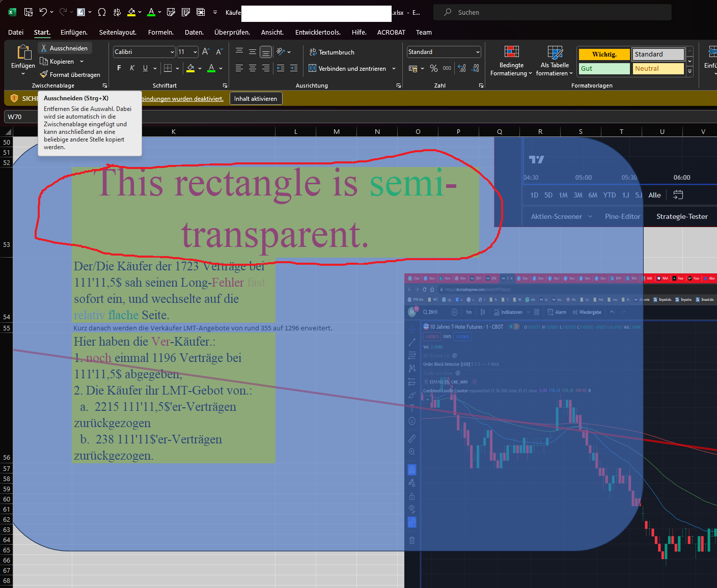The width and height of the screenshot is (717, 588).
Task: Switch to the Seitenlayout tab
Action: pos(118,32)
